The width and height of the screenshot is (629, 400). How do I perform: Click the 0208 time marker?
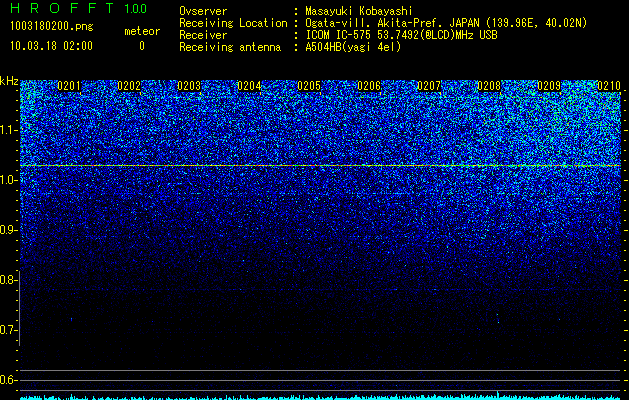(x=489, y=86)
